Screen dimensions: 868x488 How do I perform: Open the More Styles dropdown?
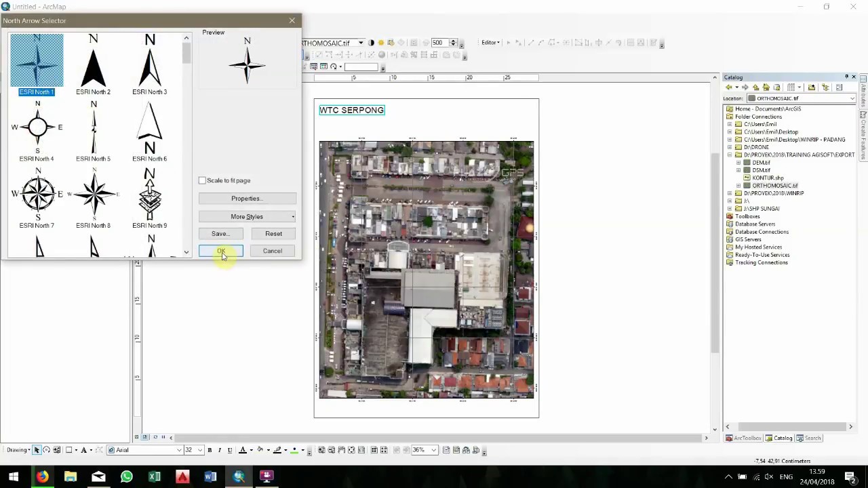(248, 217)
